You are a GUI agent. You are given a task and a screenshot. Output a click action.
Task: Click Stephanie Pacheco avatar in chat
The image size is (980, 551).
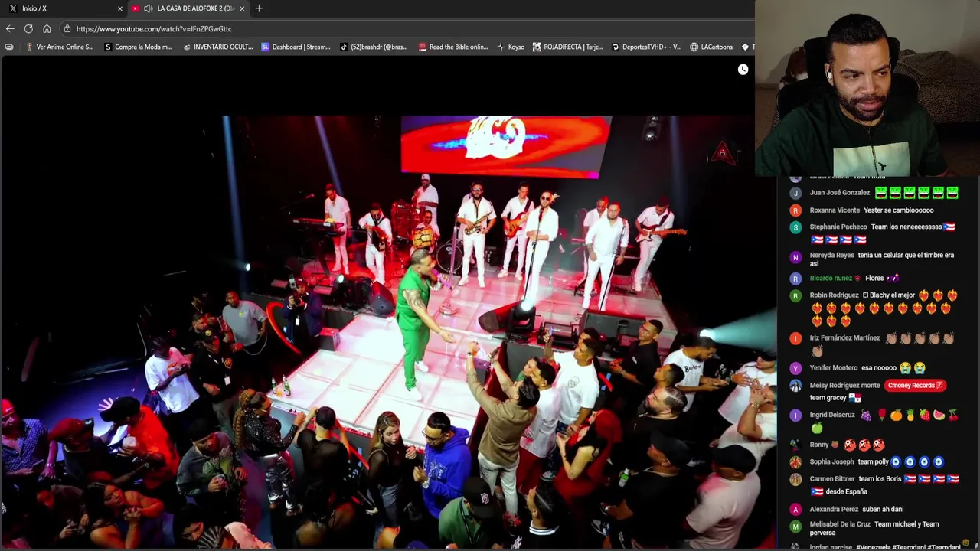(x=795, y=227)
